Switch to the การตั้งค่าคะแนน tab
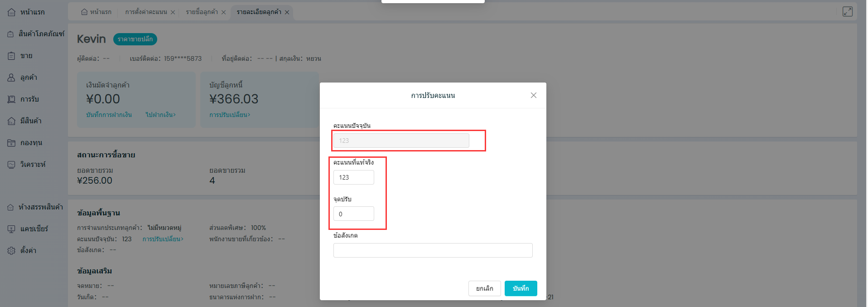 [x=146, y=12]
